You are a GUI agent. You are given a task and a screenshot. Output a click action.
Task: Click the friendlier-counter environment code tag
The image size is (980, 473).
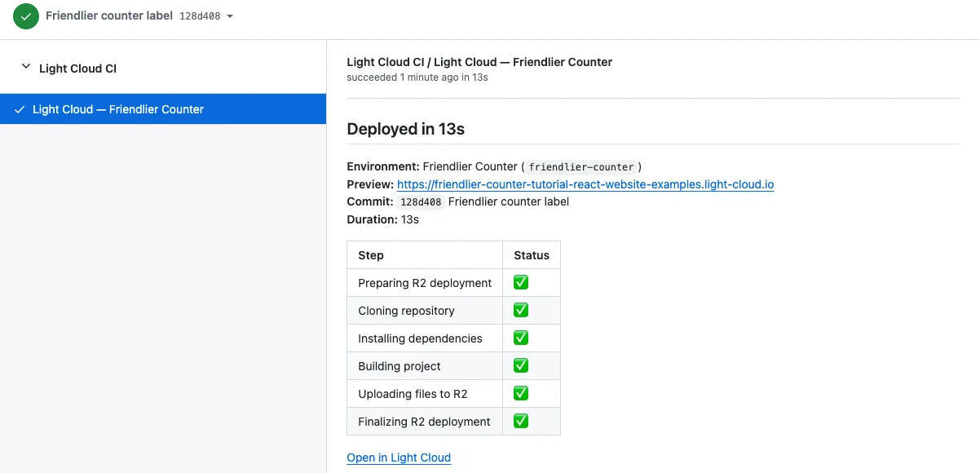(x=581, y=167)
